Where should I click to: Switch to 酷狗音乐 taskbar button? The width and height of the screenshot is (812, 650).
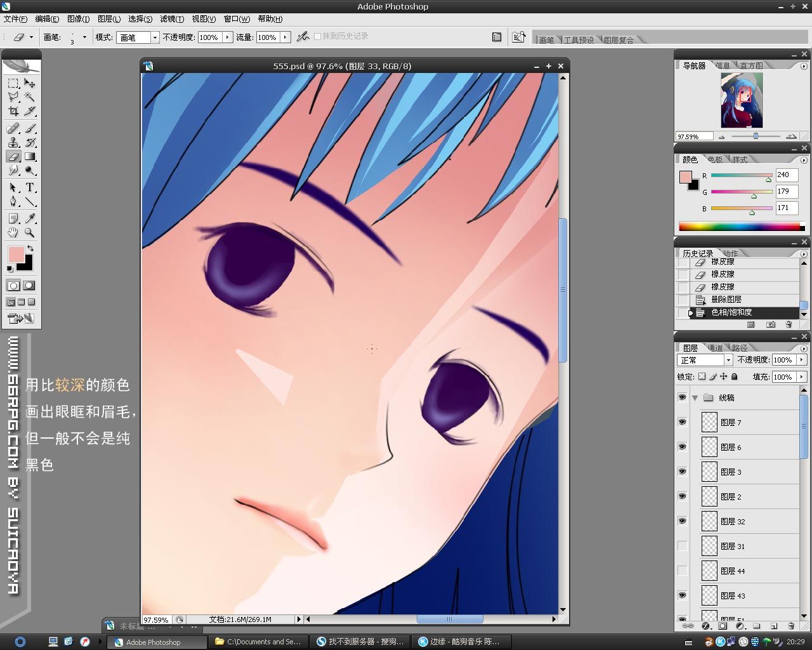click(461, 642)
